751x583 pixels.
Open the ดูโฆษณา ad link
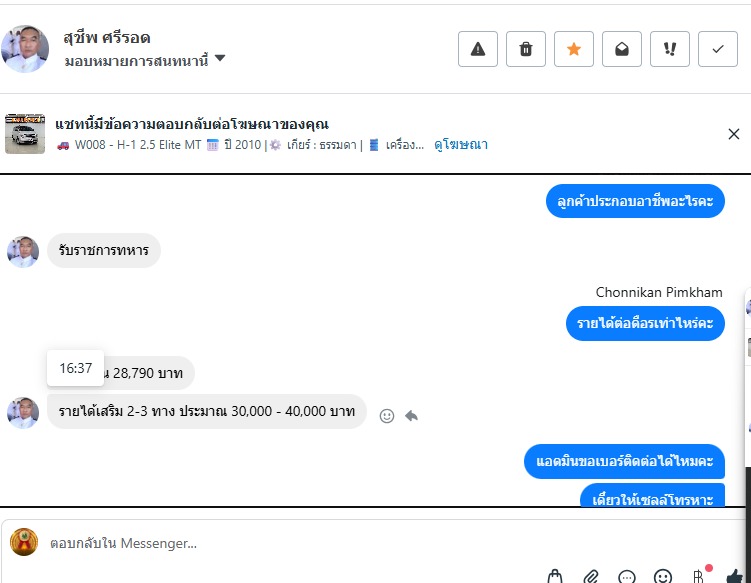[461, 145]
